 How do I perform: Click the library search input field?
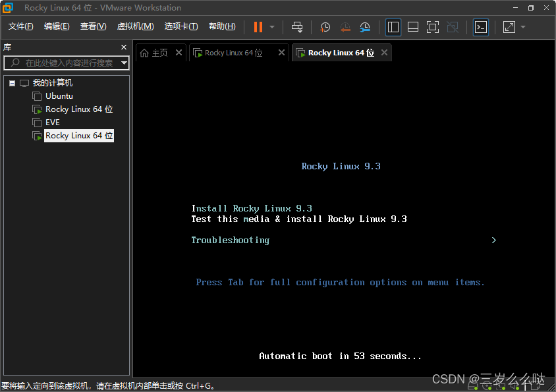67,63
